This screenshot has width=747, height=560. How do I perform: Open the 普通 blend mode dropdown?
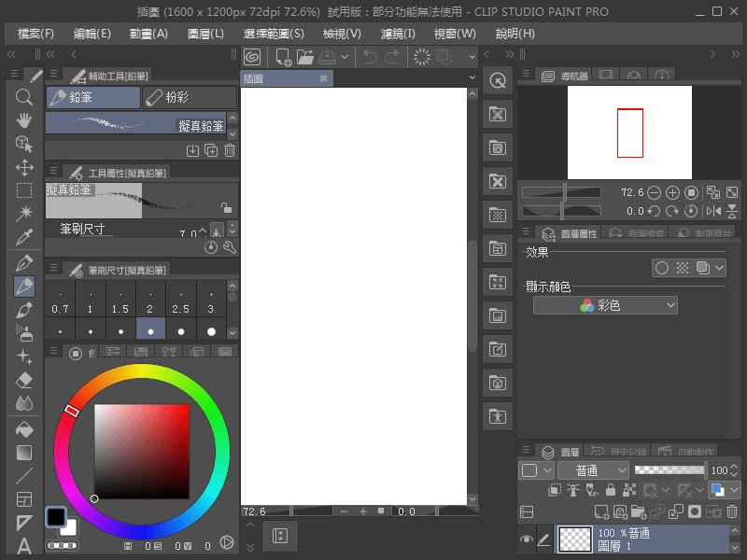[x=594, y=469]
